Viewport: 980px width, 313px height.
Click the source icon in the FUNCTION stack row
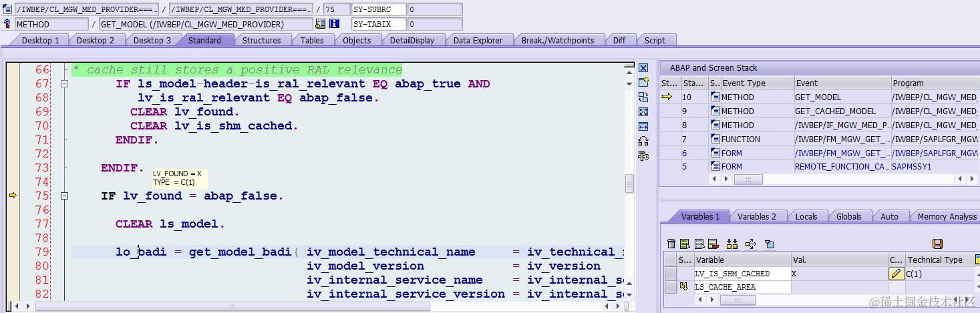[x=715, y=139]
